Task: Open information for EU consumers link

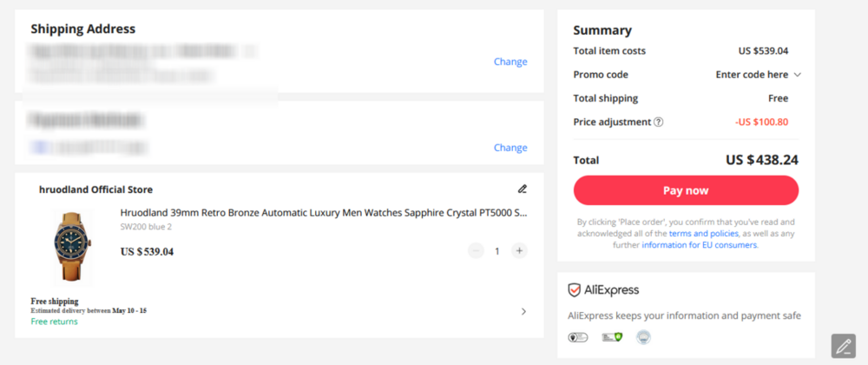Action: [x=700, y=245]
